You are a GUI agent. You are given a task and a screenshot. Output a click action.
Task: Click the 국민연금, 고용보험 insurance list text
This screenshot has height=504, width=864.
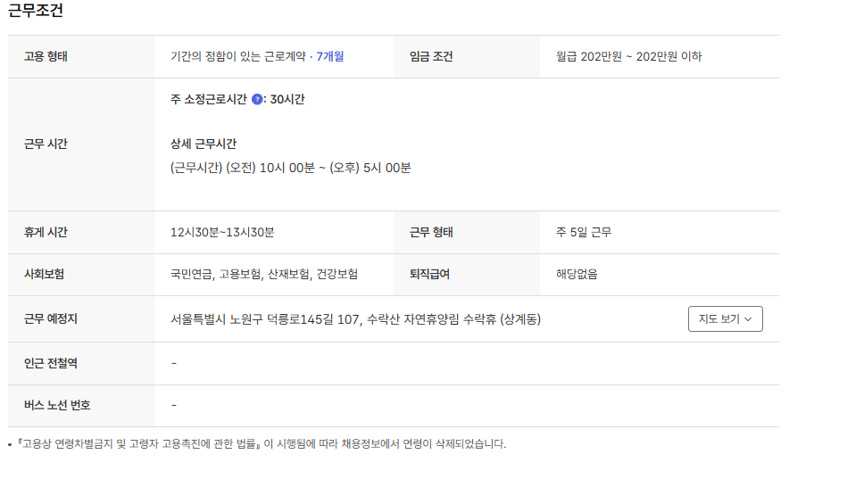click(x=264, y=274)
